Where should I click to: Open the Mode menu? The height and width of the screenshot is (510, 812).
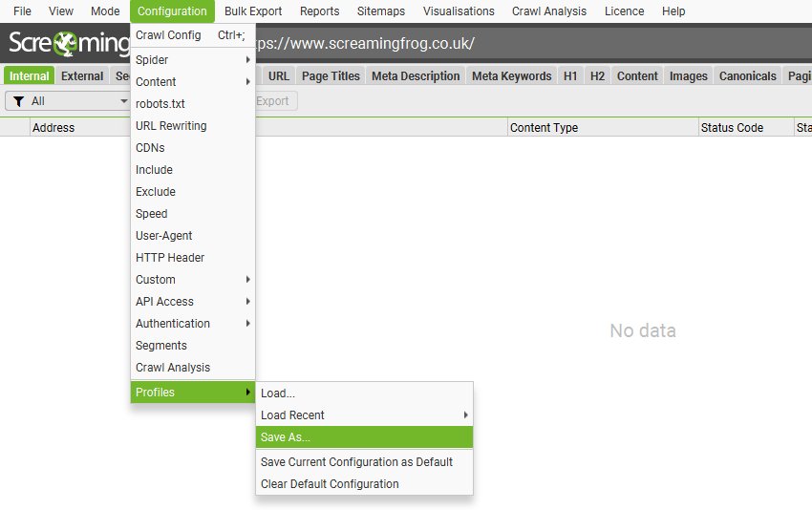[105, 11]
